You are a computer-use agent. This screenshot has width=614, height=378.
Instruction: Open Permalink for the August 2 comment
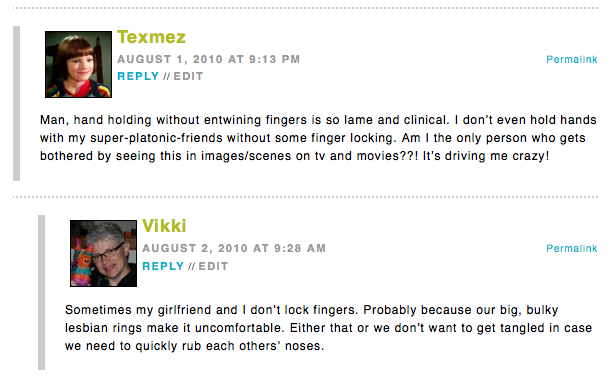click(x=572, y=248)
